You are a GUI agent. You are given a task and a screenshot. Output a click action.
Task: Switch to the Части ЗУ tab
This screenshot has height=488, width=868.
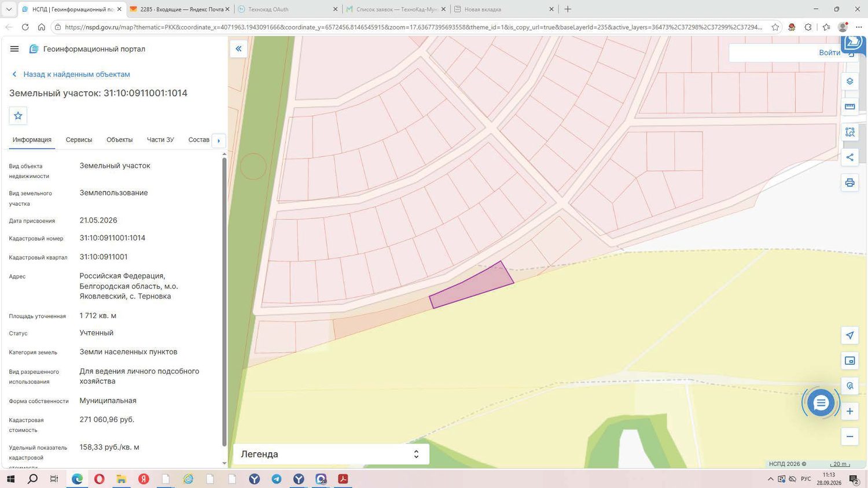coord(160,140)
